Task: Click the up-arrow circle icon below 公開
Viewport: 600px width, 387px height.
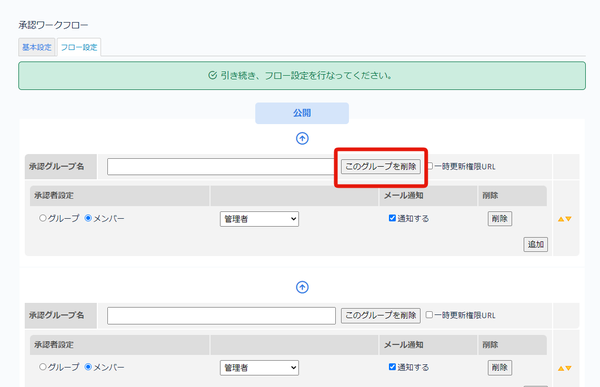Action: (302, 138)
